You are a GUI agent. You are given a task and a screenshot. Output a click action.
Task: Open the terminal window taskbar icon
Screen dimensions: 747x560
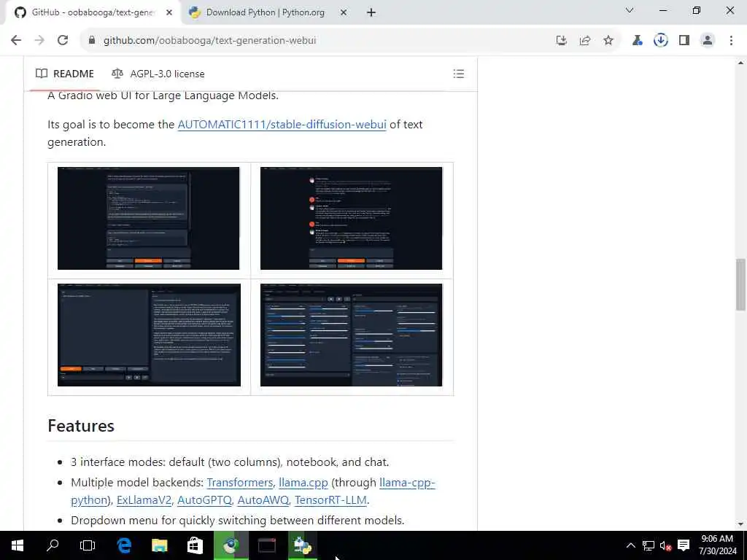click(267, 545)
